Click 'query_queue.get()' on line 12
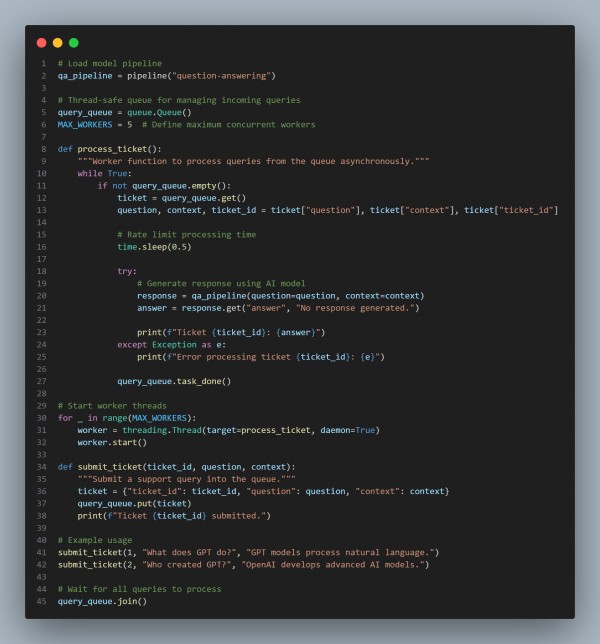 204,198
